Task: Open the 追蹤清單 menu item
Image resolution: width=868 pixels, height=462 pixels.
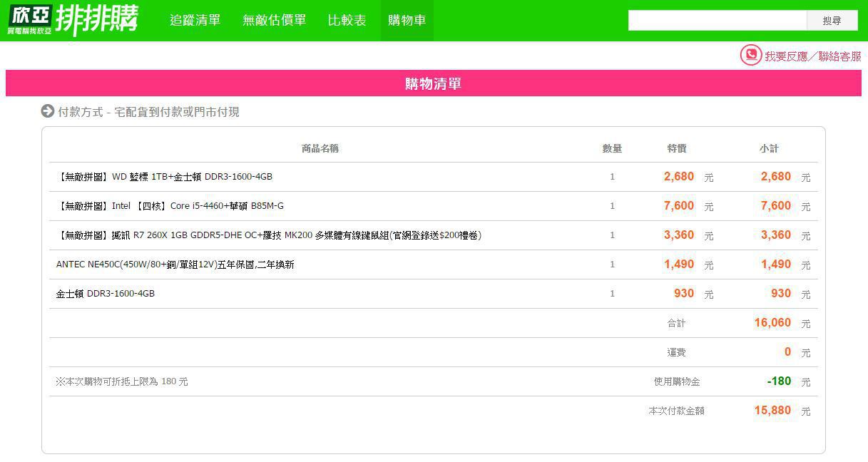Action: [195, 21]
